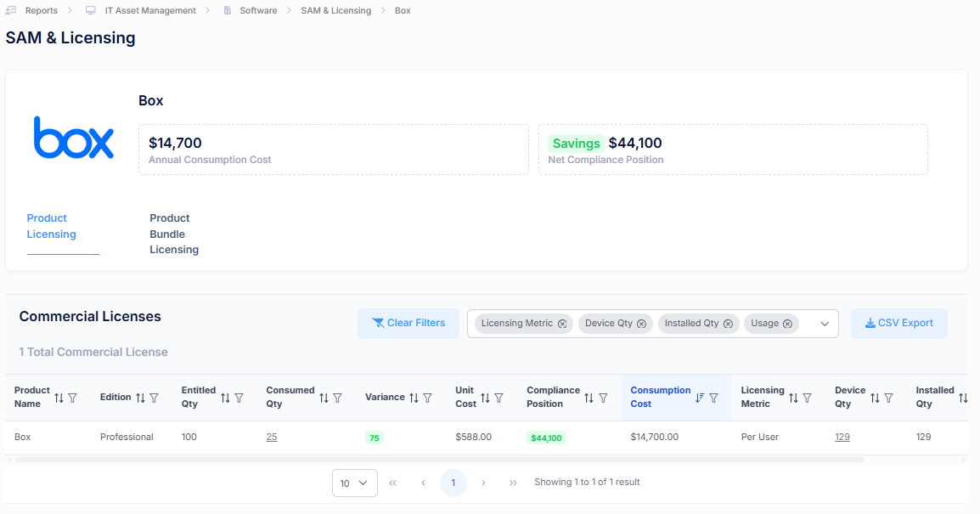Image resolution: width=980 pixels, height=514 pixels.
Task: Filter Unit Cost column
Action: (498, 398)
